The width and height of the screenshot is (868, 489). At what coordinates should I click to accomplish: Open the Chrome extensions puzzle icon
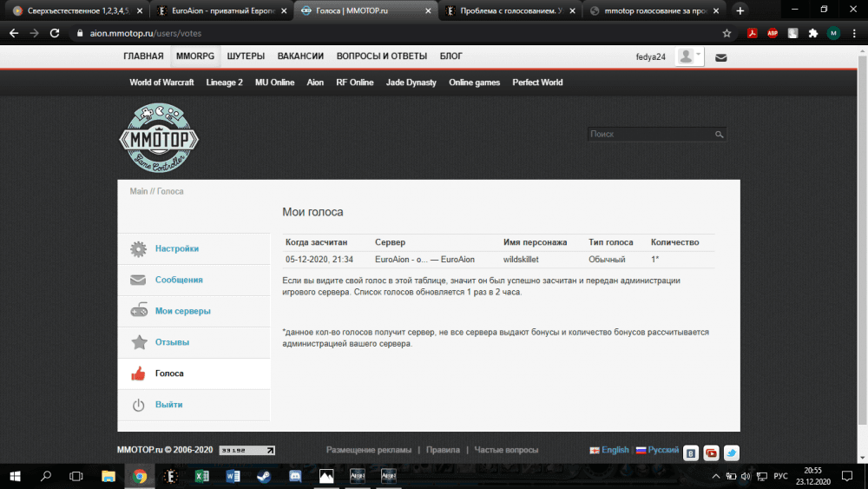[x=812, y=33]
